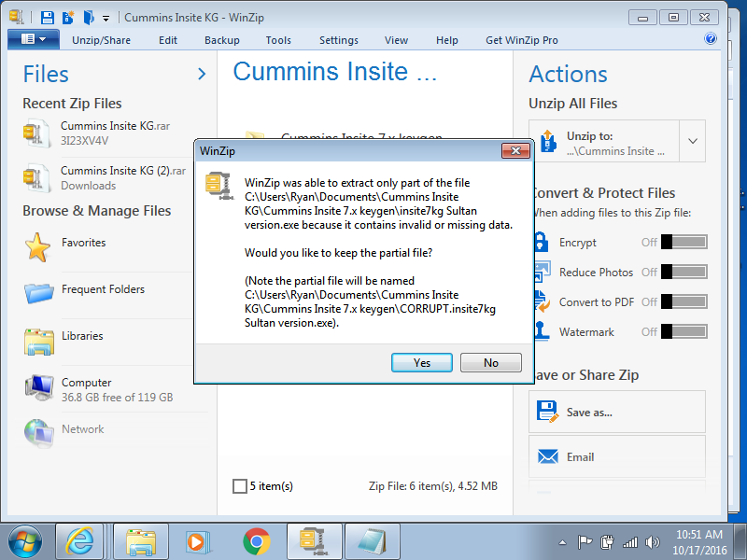Screen dimensions: 747x560
Task: Click the Convert to PDF icon
Action: coord(542,301)
